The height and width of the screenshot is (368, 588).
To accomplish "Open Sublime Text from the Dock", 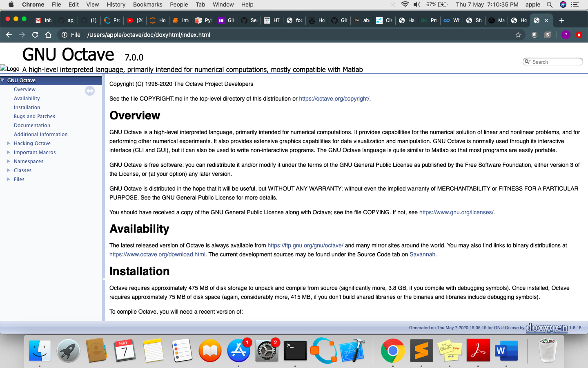I will click(x=421, y=350).
